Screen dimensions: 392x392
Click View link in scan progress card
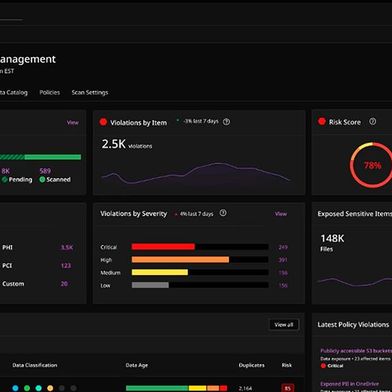73,122
